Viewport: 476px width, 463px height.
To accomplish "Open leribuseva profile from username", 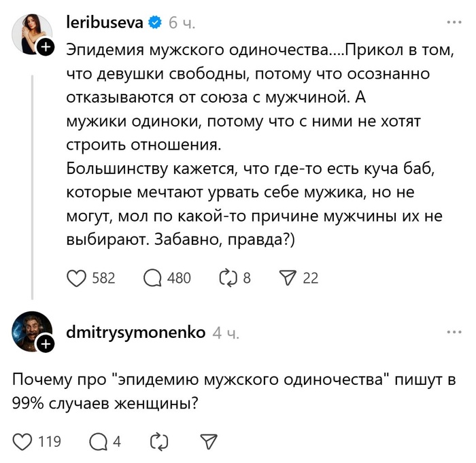I will pos(105,22).
